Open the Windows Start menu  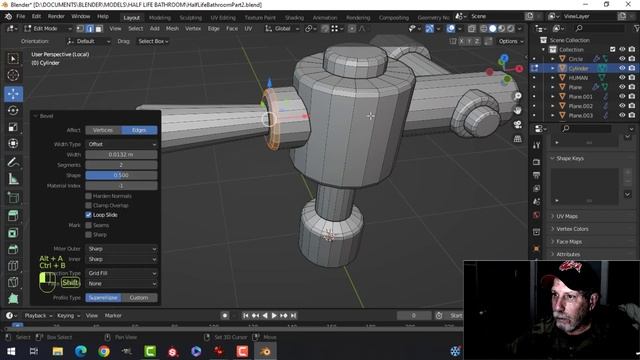(11, 351)
